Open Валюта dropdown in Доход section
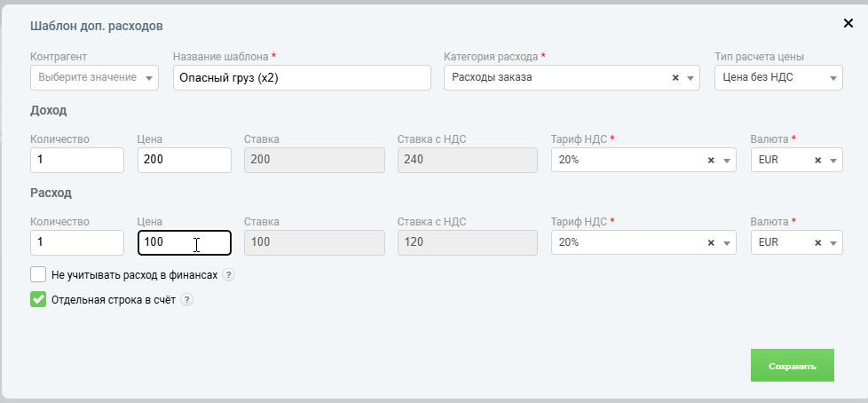Viewport: 868px width, 403px height. [832, 161]
